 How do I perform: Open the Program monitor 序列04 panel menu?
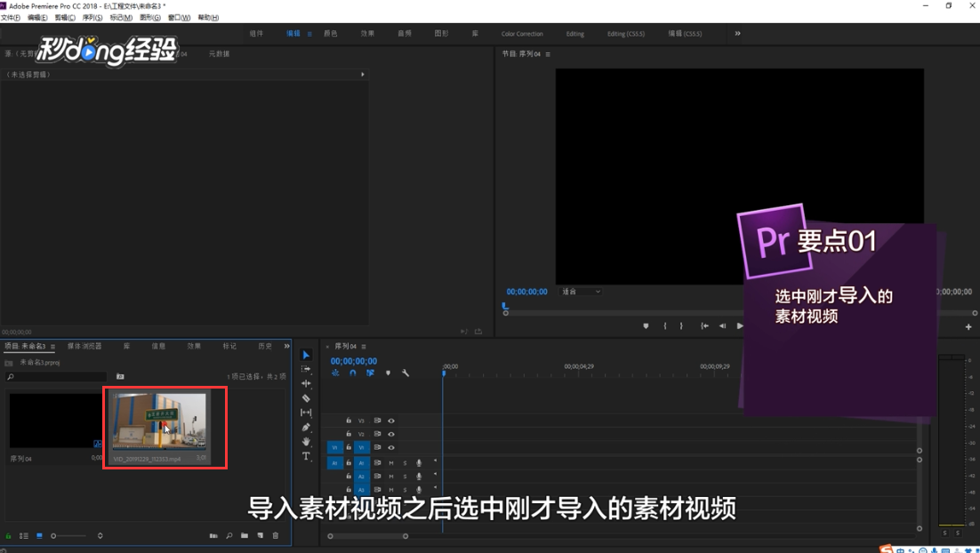(x=548, y=54)
